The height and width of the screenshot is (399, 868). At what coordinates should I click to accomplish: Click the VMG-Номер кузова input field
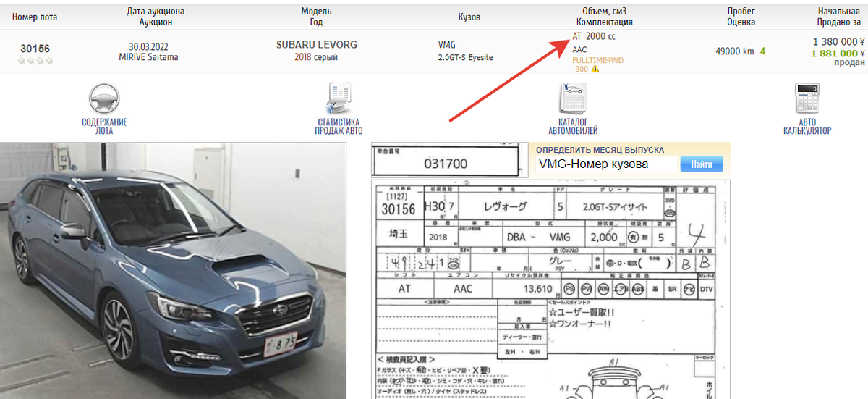(x=606, y=164)
